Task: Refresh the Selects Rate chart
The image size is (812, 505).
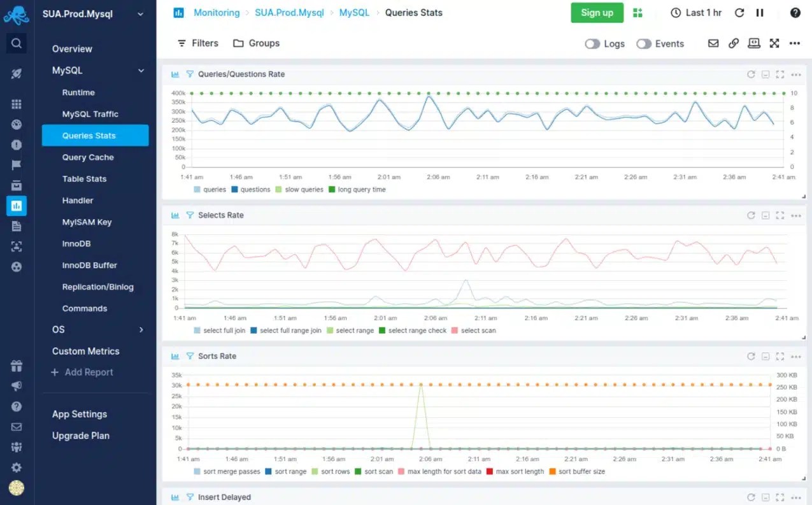Action: click(751, 215)
